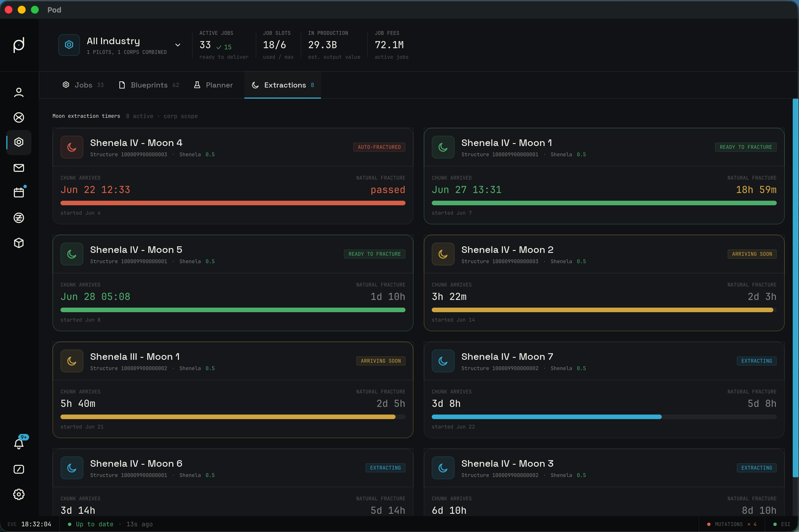Open the Wallet ISK icon in sidebar
799x532 pixels.
click(19, 218)
